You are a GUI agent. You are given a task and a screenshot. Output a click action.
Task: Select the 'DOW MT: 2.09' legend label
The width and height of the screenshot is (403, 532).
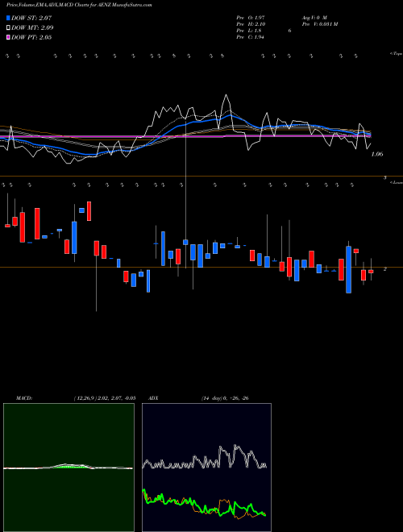(32, 27)
